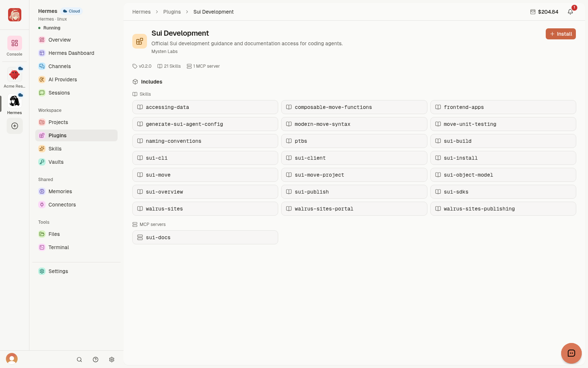The width and height of the screenshot is (588, 368).
Task: Open accessing-data skill
Action: point(205,107)
